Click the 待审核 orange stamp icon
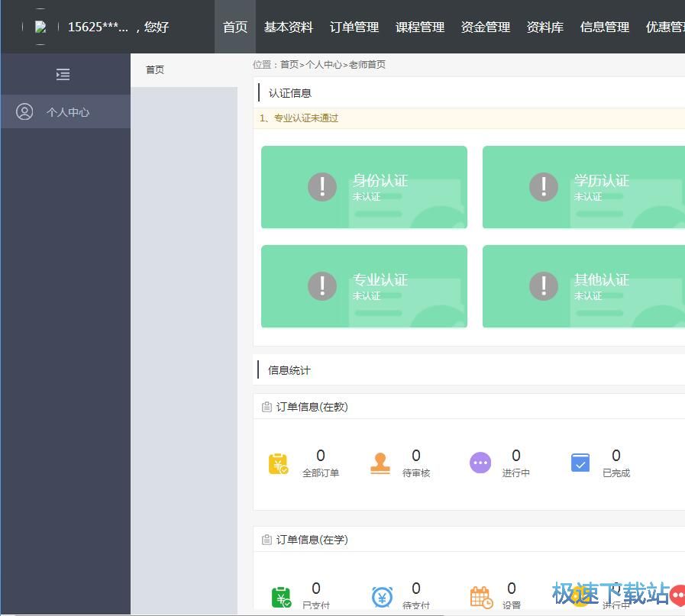This screenshot has height=616, width=685. coord(380,463)
